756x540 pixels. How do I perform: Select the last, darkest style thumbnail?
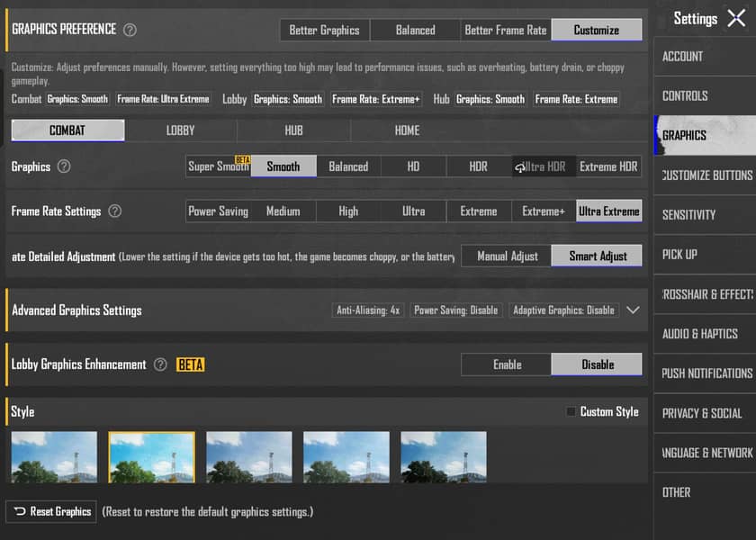coord(444,457)
